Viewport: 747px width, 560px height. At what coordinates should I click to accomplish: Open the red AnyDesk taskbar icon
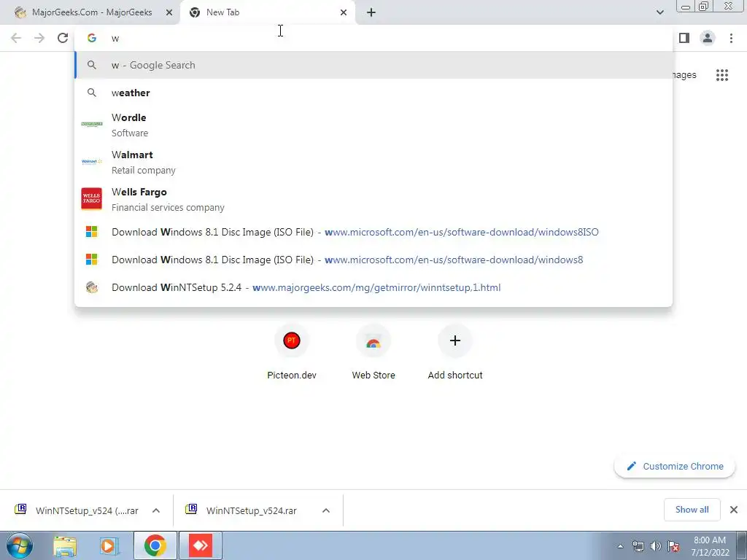pyautogui.click(x=201, y=545)
